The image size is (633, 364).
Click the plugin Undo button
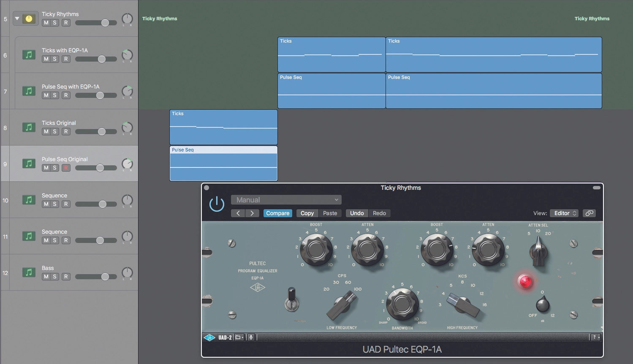point(357,213)
